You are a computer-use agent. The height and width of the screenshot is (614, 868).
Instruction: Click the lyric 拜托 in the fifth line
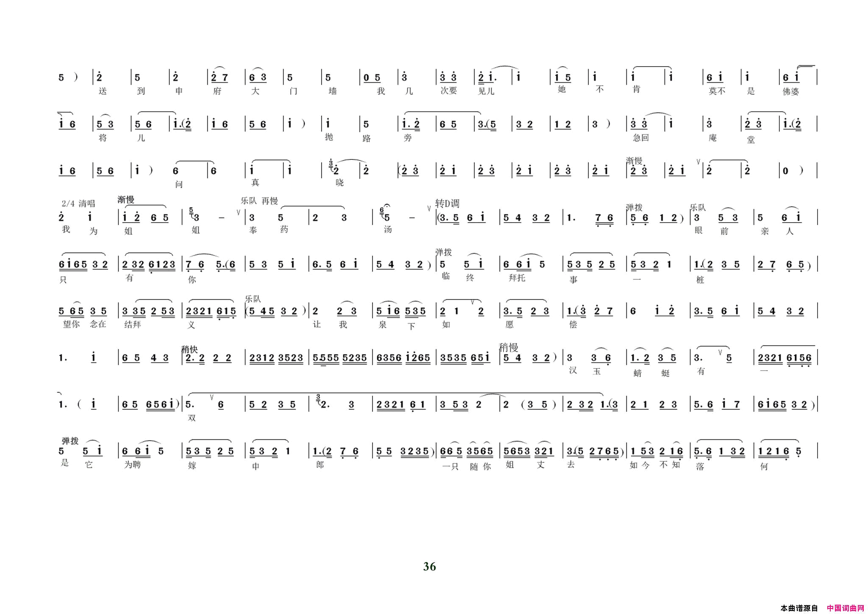pos(517,278)
